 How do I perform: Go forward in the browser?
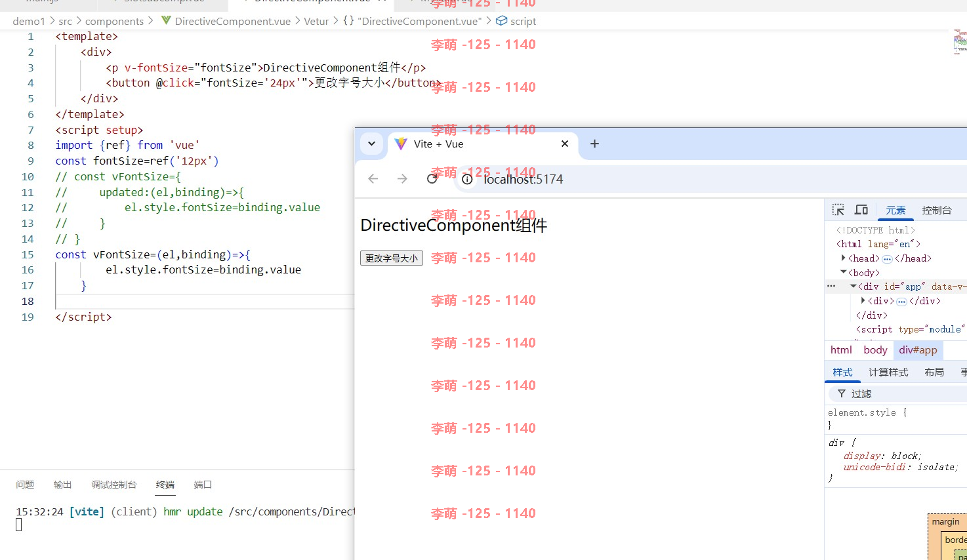[402, 179]
